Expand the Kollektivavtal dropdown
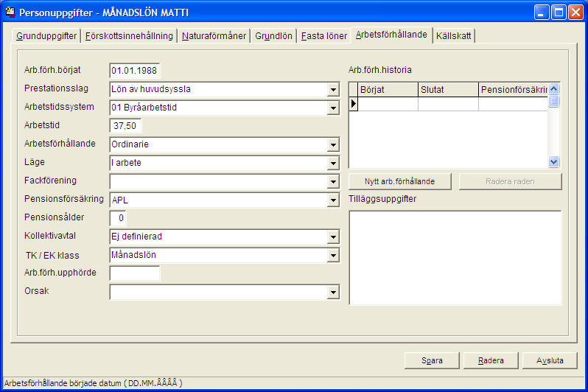The image size is (588, 392). click(333, 237)
